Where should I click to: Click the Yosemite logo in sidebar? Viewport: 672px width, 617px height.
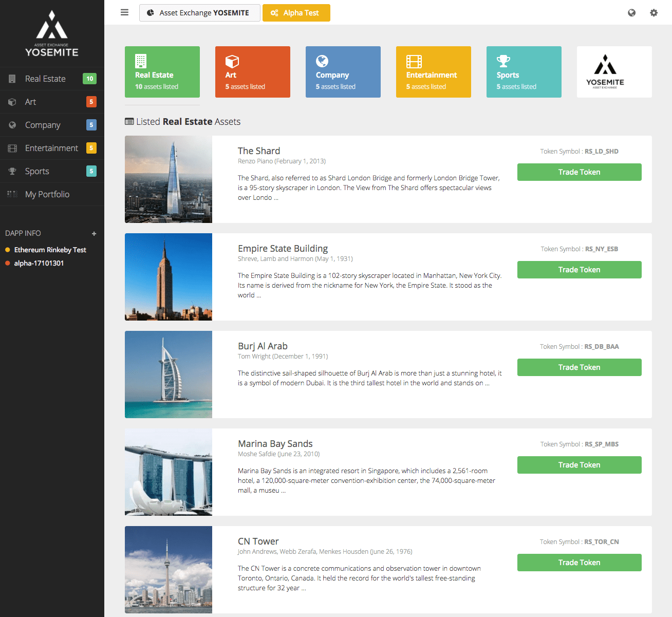[52, 33]
